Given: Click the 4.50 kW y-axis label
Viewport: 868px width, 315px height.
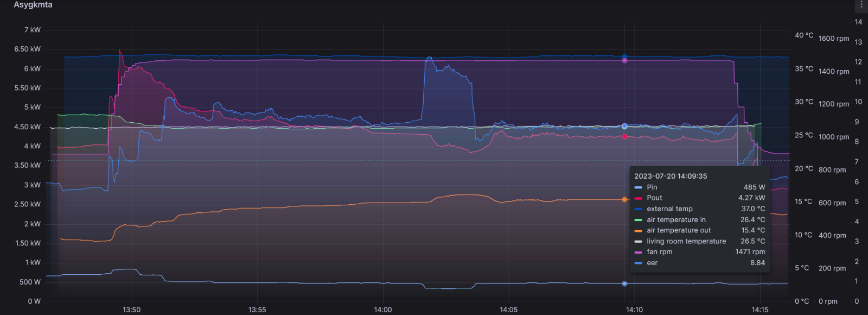Looking at the screenshot, I should [x=28, y=127].
